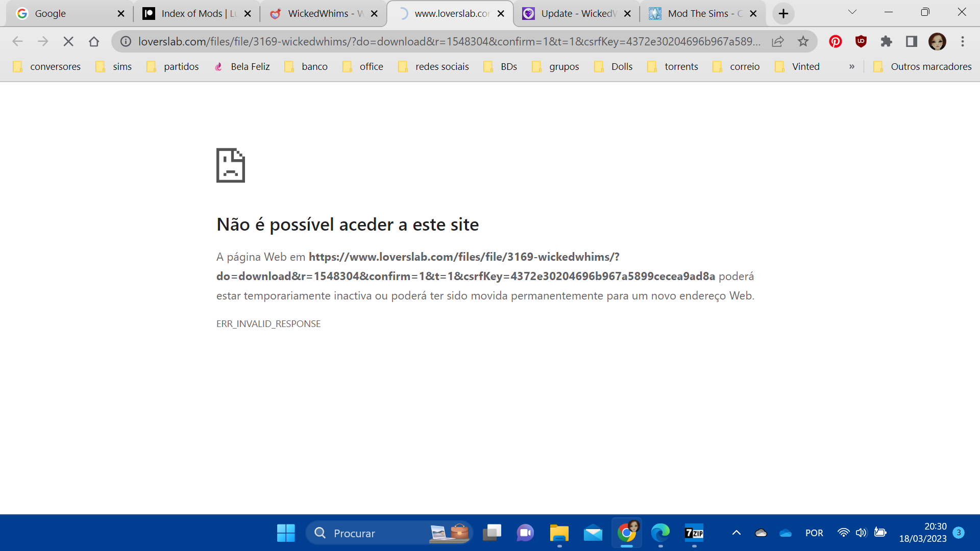980x551 pixels.
Task: Open the tab overflow dropdown arrow
Action: tap(852, 13)
